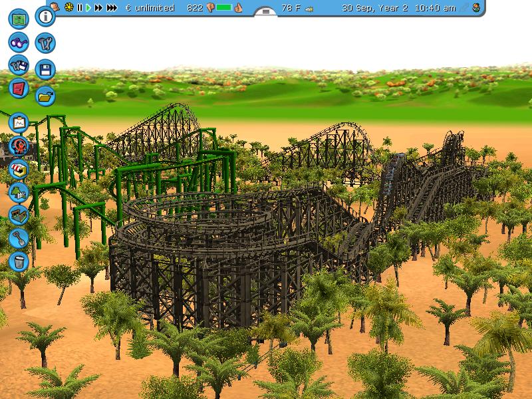Set game speed to triple fast-forward
The width and height of the screenshot is (532, 399).
(x=112, y=7)
